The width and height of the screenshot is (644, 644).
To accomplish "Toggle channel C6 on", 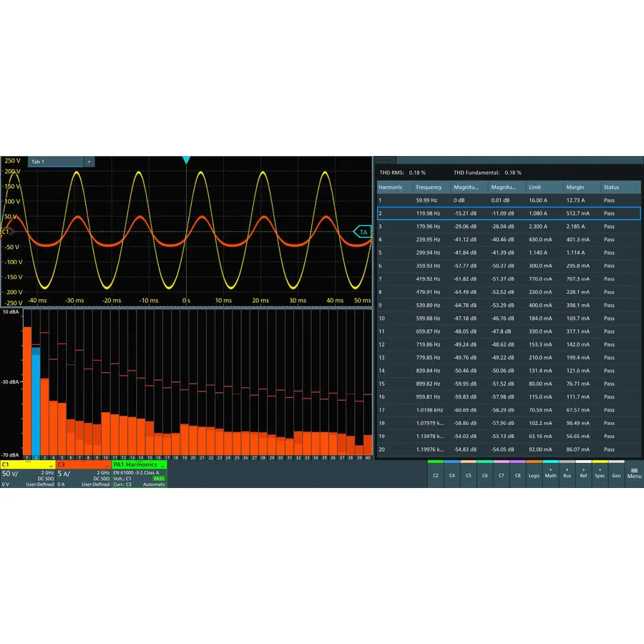I will tap(485, 476).
